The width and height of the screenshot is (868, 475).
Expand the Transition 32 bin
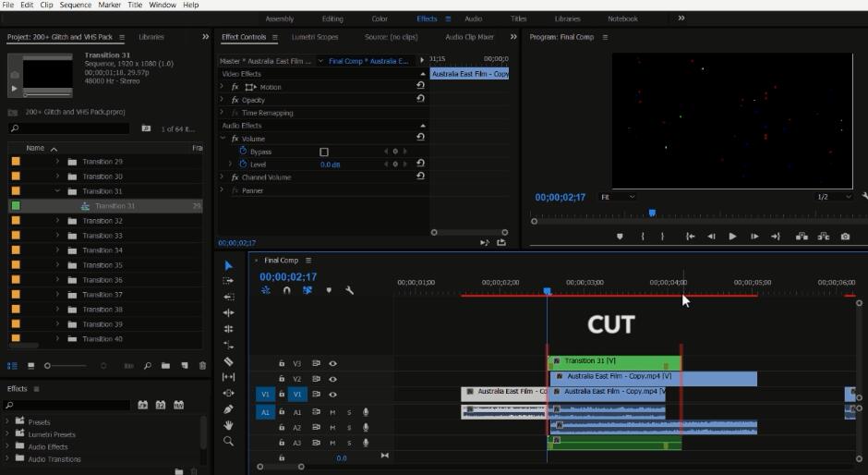coord(57,221)
